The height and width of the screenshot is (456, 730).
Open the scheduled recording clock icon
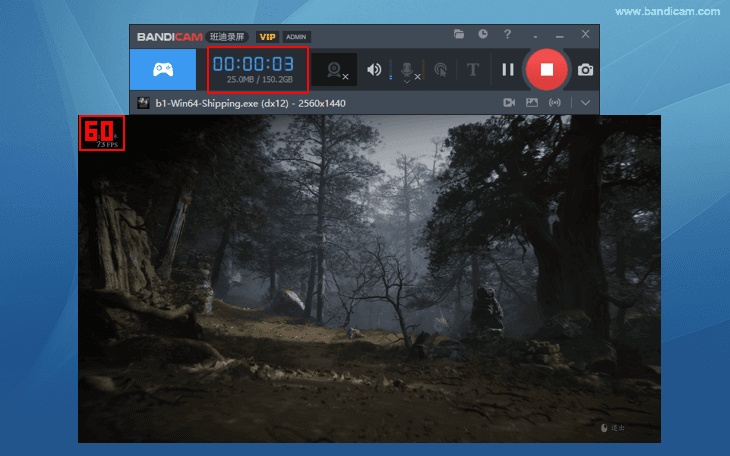(x=483, y=34)
